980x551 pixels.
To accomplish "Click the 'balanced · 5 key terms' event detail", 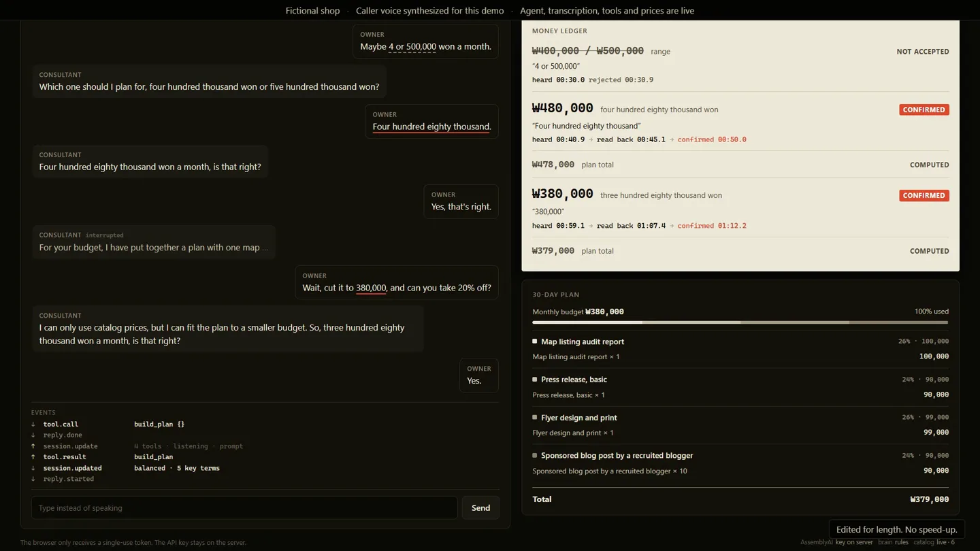I will click(x=177, y=468).
